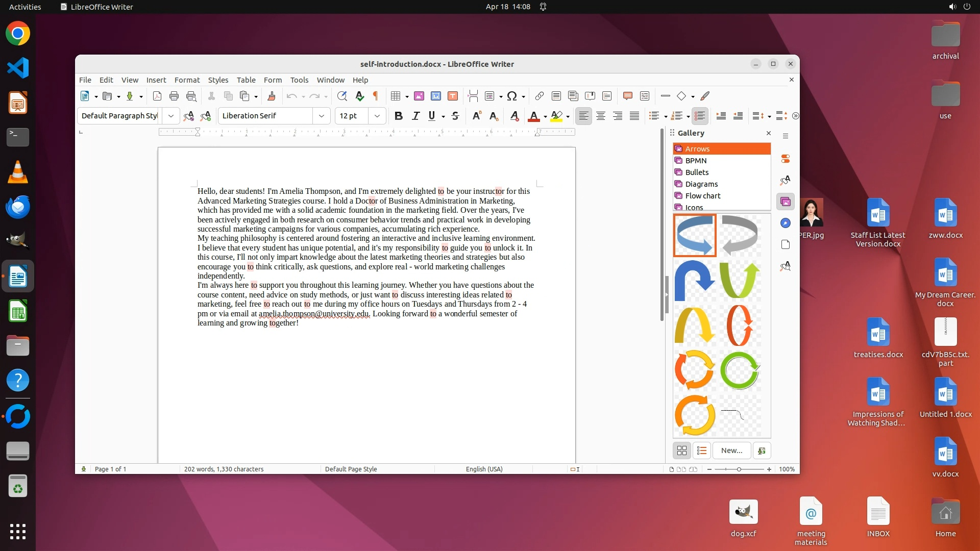The image size is (980, 551).
Task: Click the Insert Image toolbar icon
Action: [419, 96]
